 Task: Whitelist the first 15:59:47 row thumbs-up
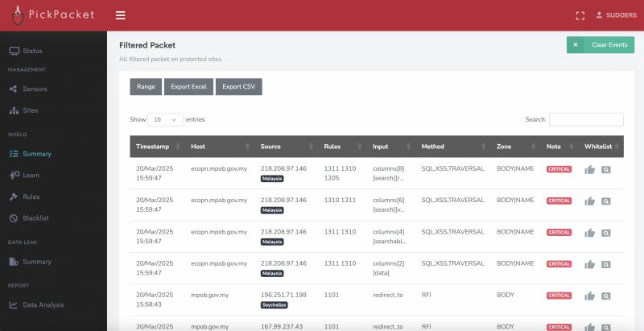pyautogui.click(x=589, y=170)
